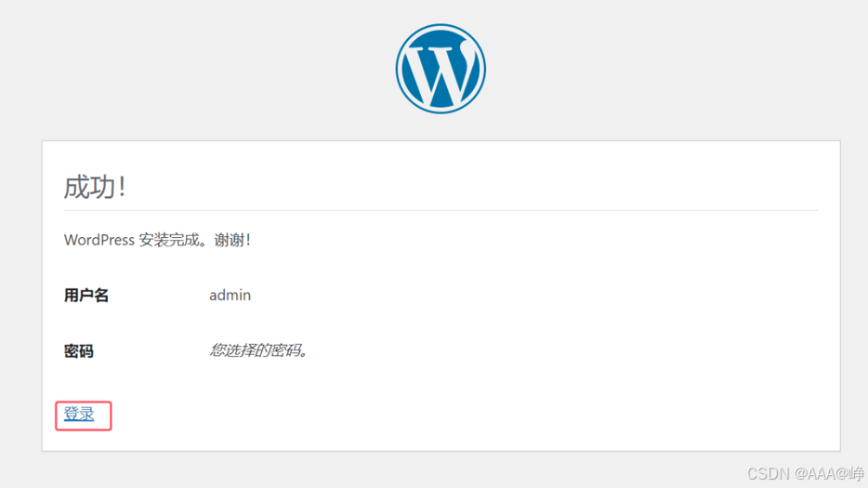Click the 密码 label
This screenshot has width=868, height=488.
pos(79,351)
